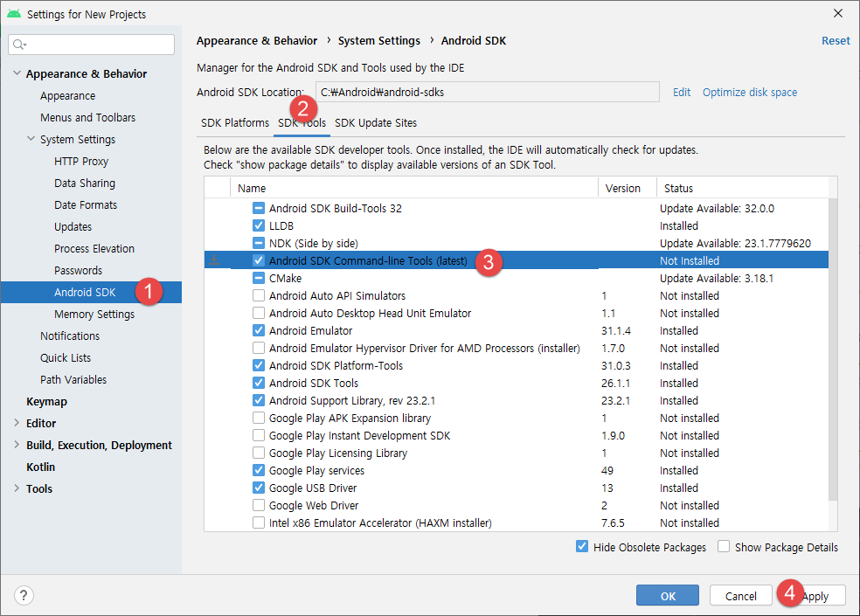Open Passwords settings
The width and height of the screenshot is (860, 616).
[78, 270]
